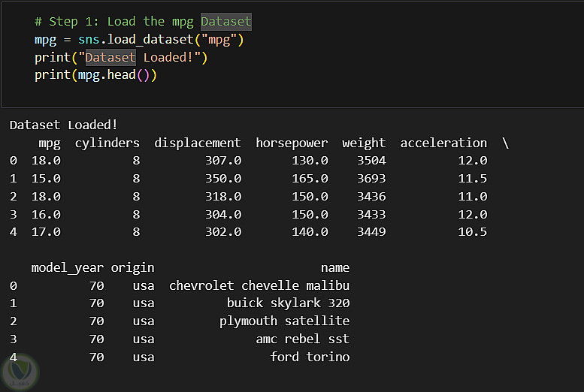Click the watermark logo in the bottom-left corner

click(20, 371)
